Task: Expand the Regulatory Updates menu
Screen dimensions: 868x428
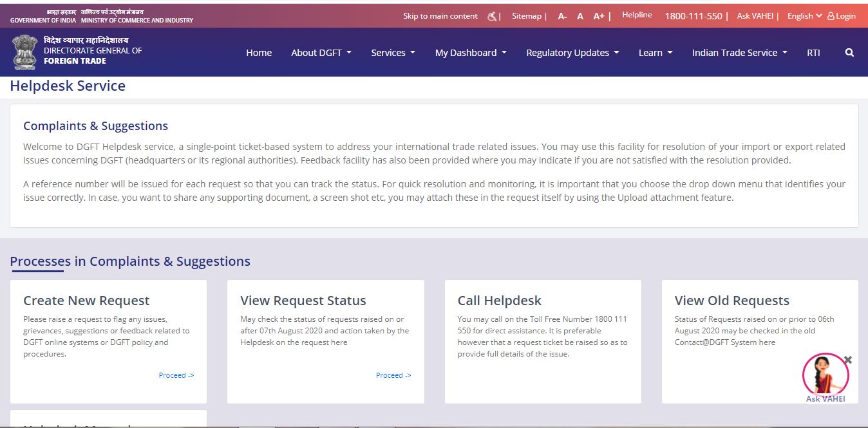Action: pyautogui.click(x=572, y=53)
